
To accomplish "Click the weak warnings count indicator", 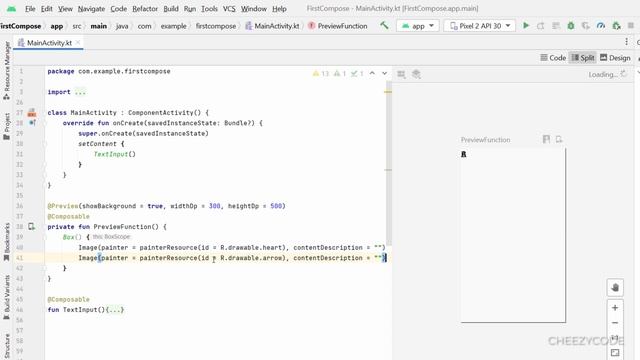I will pos(340,73).
